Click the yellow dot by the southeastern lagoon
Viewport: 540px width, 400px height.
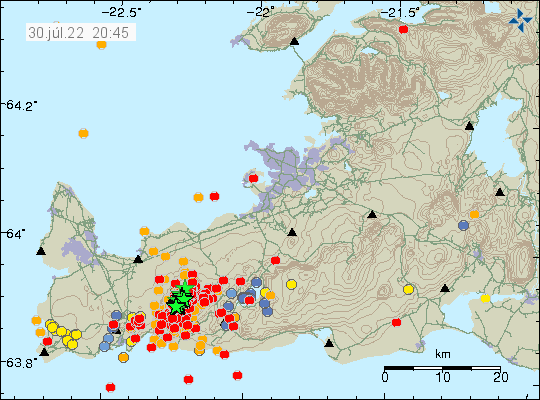(x=485, y=298)
